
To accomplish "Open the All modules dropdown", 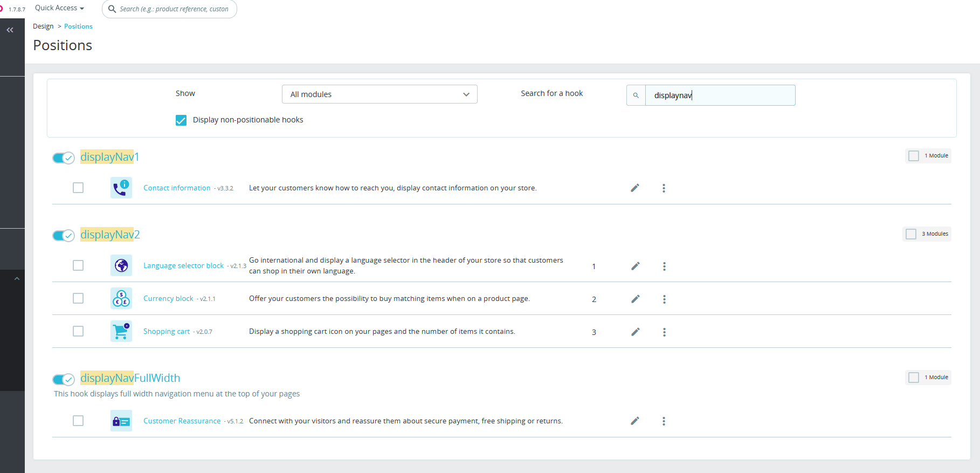I will click(x=379, y=94).
